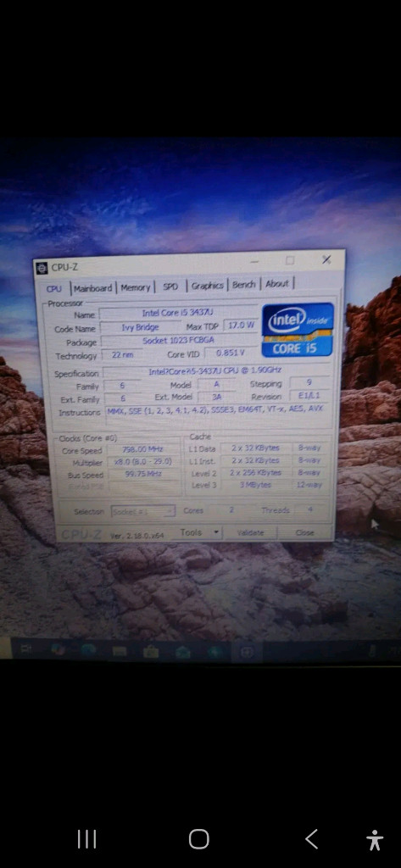Click the Technology value '22 nm'
The width and height of the screenshot is (401, 868).
tap(122, 355)
